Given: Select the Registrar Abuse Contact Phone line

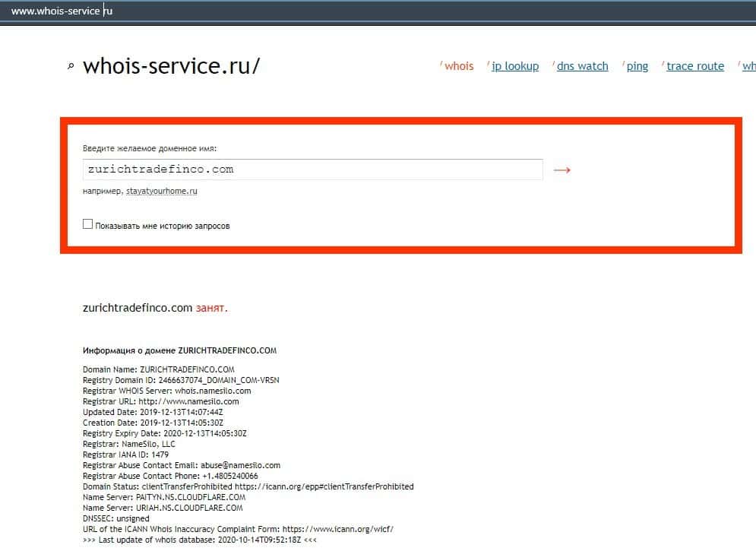Looking at the screenshot, I should coord(170,476).
